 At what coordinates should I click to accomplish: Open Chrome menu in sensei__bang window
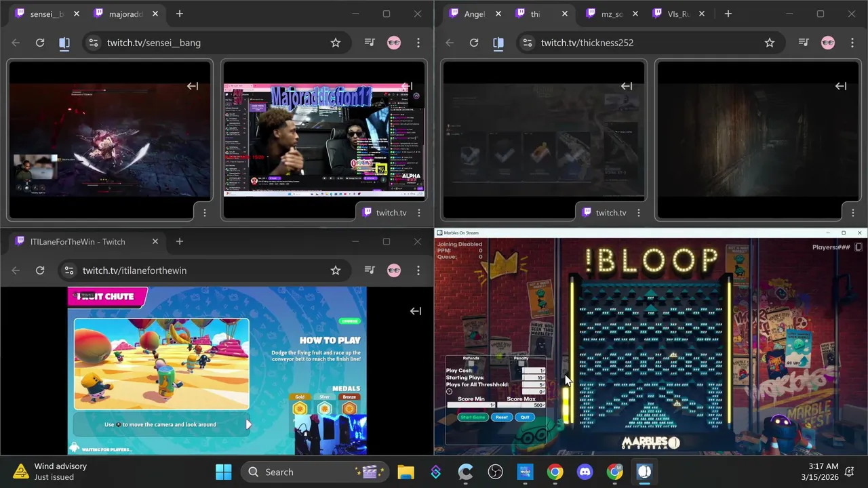[418, 43]
